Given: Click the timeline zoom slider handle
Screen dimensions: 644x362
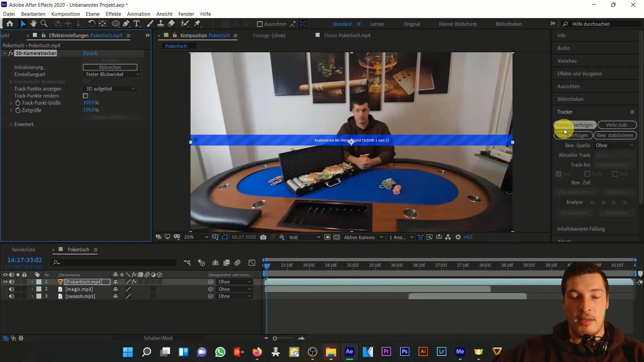Looking at the screenshot, I should click(275, 339).
